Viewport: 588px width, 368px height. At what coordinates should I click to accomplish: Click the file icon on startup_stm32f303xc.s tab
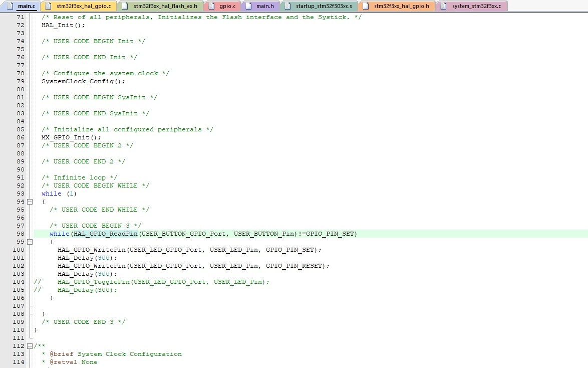287,6
